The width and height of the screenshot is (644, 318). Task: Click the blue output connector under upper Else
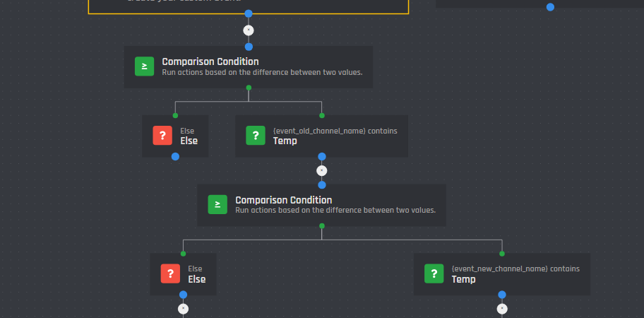pyautogui.click(x=175, y=156)
